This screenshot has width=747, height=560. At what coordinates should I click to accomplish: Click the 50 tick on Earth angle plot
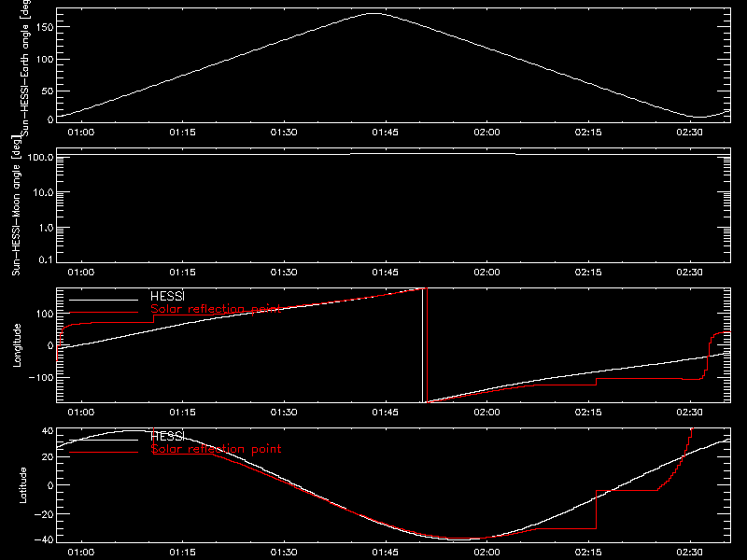click(48, 91)
